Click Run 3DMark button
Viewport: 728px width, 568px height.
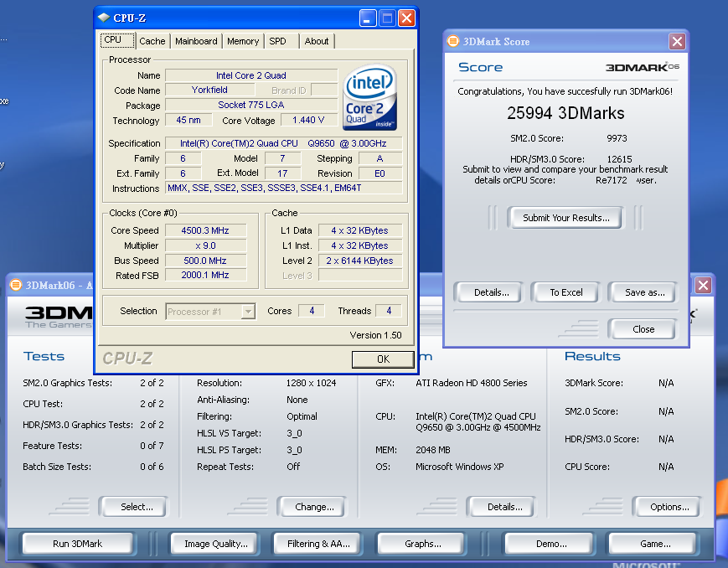(x=78, y=544)
